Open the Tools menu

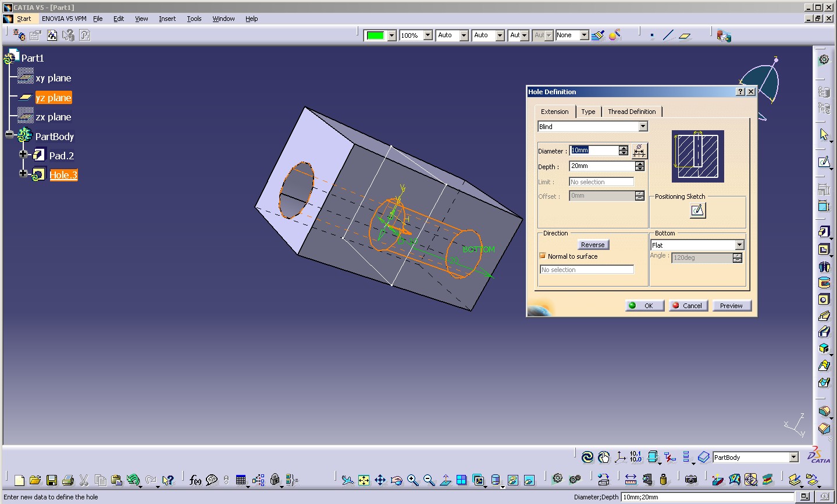click(x=194, y=19)
